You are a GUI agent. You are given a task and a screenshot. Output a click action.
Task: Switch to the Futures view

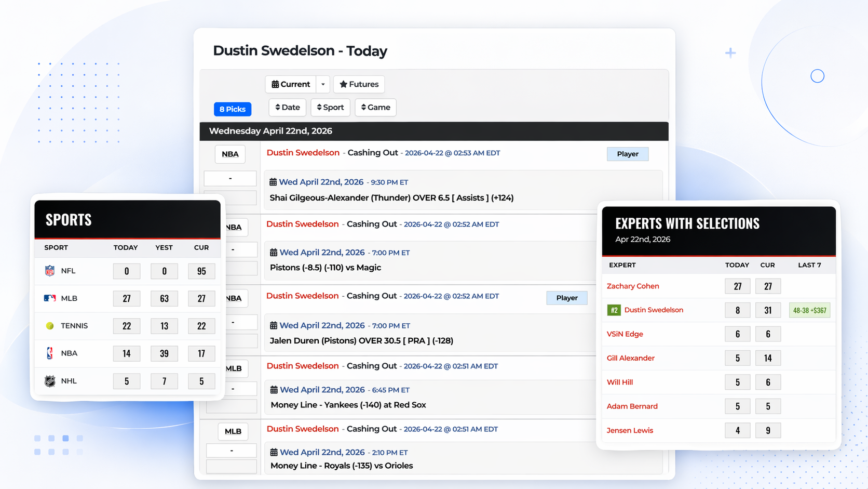359,84
